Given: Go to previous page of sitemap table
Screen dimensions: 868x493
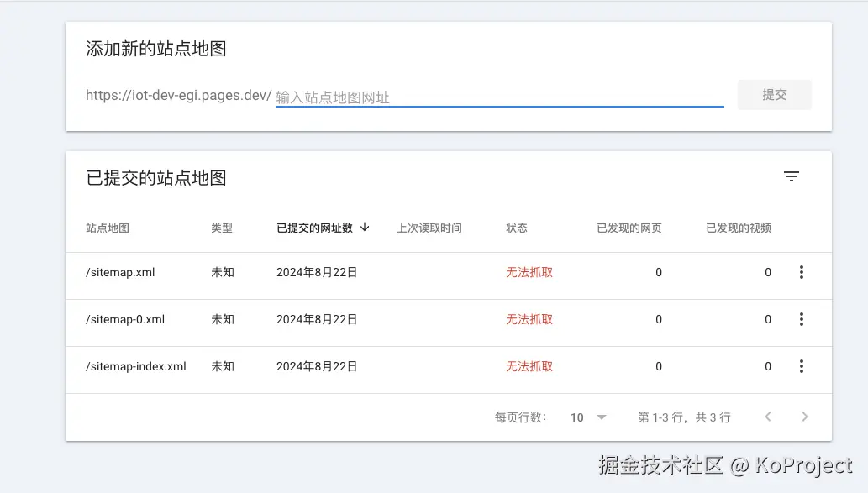Looking at the screenshot, I should (x=768, y=417).
